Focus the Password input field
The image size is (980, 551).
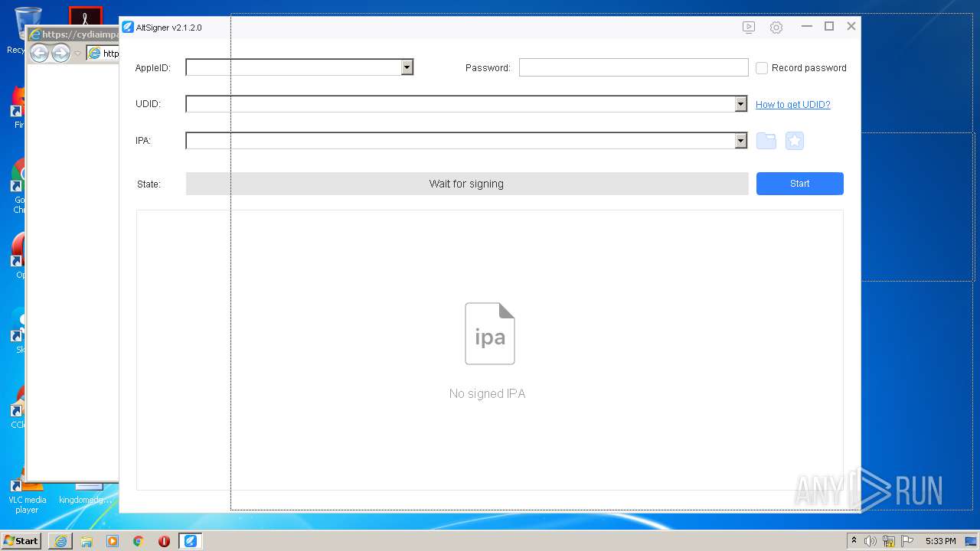point(634,67)
